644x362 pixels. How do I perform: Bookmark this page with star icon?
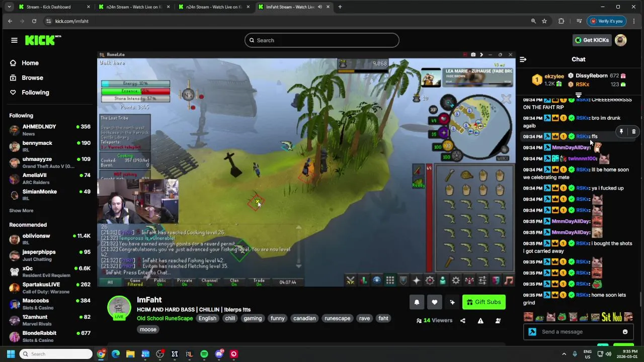(544, 21)
